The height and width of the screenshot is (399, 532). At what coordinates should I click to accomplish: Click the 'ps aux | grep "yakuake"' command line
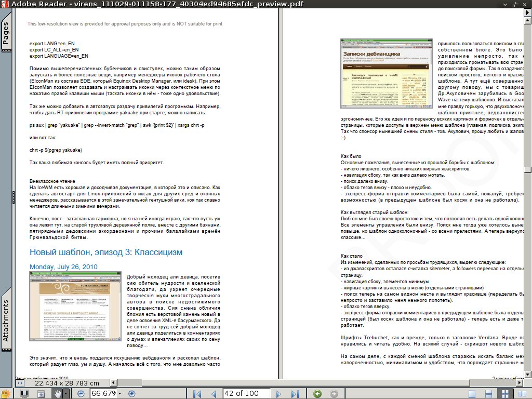(x=117, y=125)
